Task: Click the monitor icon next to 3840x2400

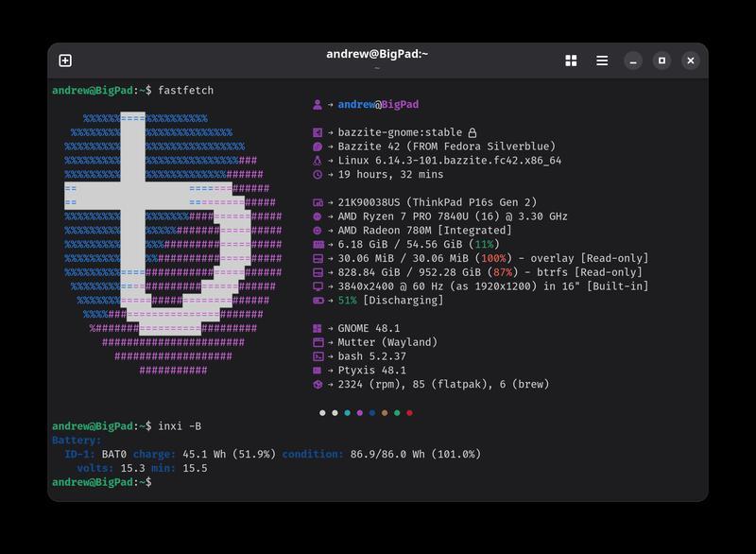Action: tap(318, 286)
